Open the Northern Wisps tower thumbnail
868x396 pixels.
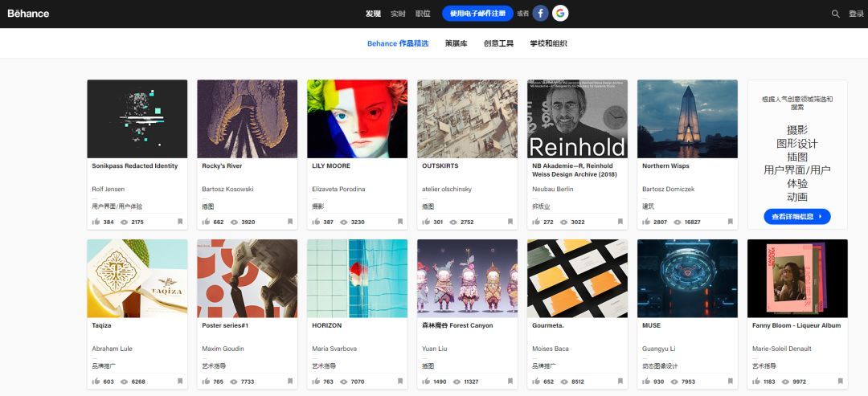(687, 119)
